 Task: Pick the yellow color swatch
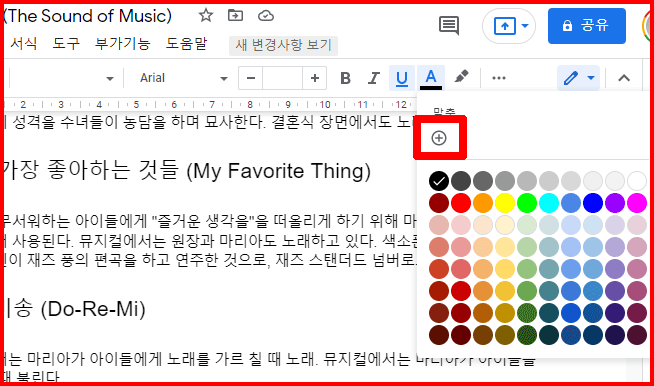[x=505, y=203]
